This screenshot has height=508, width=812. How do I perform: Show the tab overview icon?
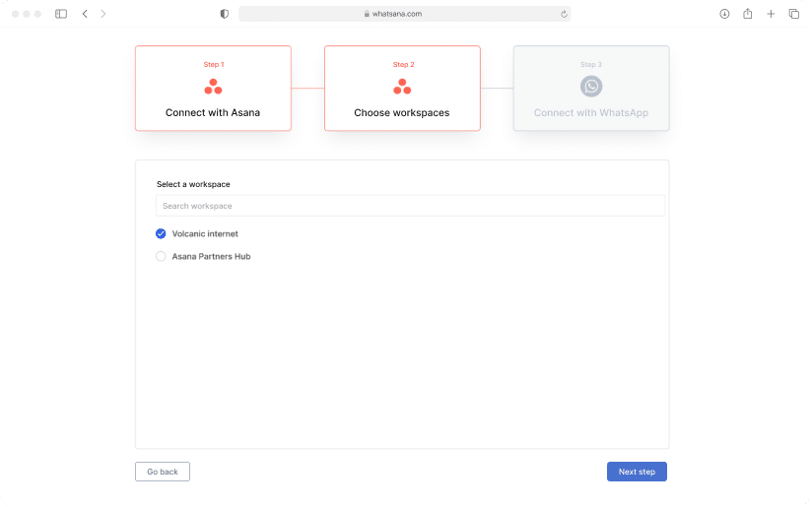point(793,14)
